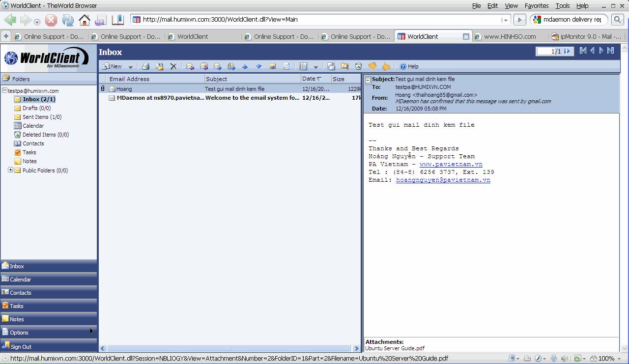The height and width of the screenshot is (364, 629).
Task: Click the thumbs-down spam icon
Action: pos(372,66)
